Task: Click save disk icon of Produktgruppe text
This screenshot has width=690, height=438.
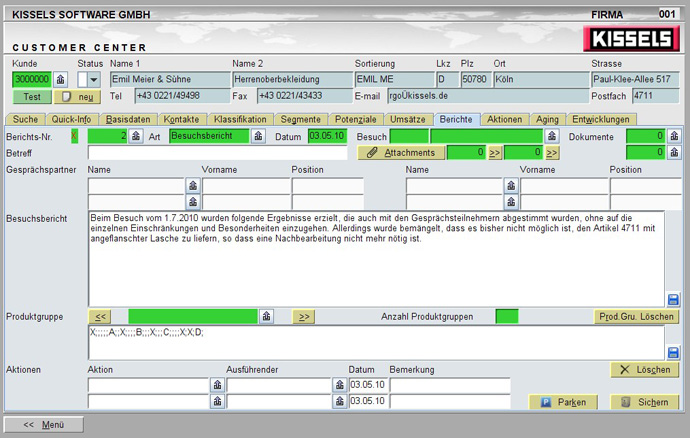Action: tap(673, 353)
